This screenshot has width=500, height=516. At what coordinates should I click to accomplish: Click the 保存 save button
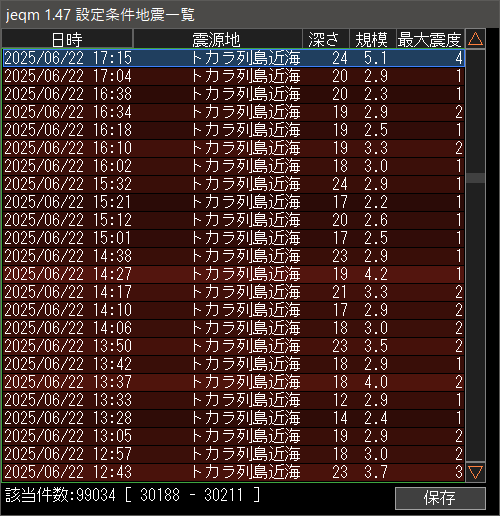click(x=440, y=498)
